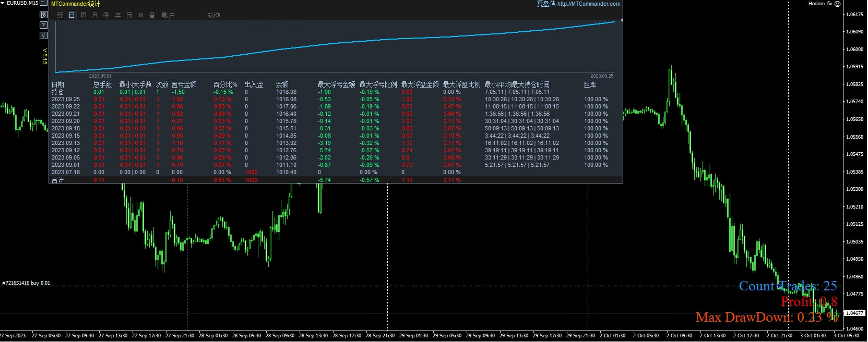This screenshot has width=868, height=342.
Task: Click the 移 move panel icon
Action: pyautogui.click(x=44, y=15)
